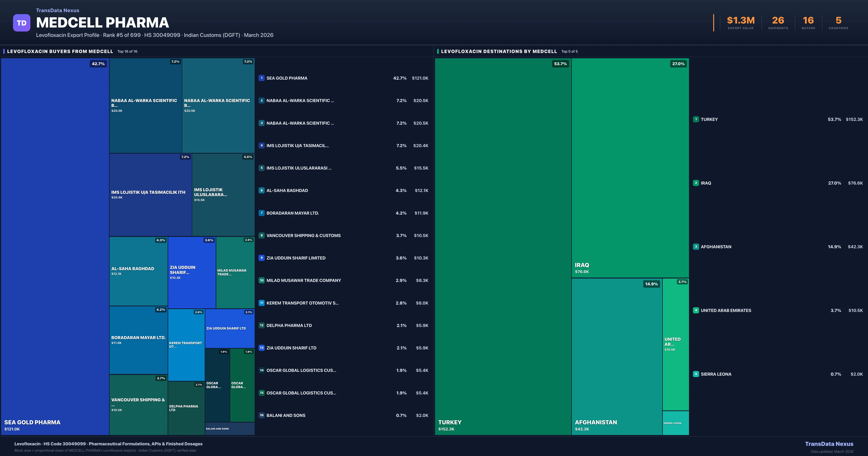Image resolution: width=868 pixels, height=456 pixels.
Task: Click the Levofloxacin Buyers From Medcell heading
Action: tap(60, 51)
